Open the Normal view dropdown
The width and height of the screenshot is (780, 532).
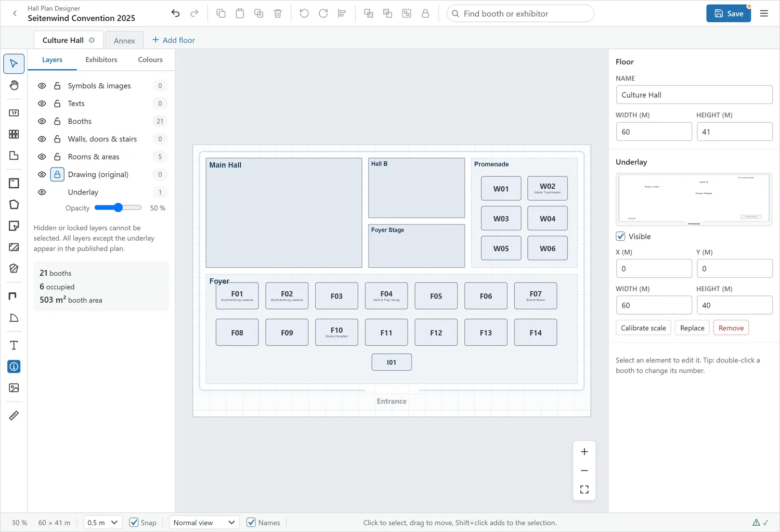tap(204, 523)
